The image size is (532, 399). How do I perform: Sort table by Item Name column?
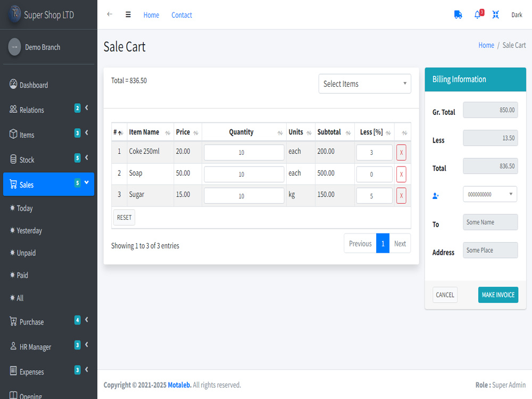point(150,132)
